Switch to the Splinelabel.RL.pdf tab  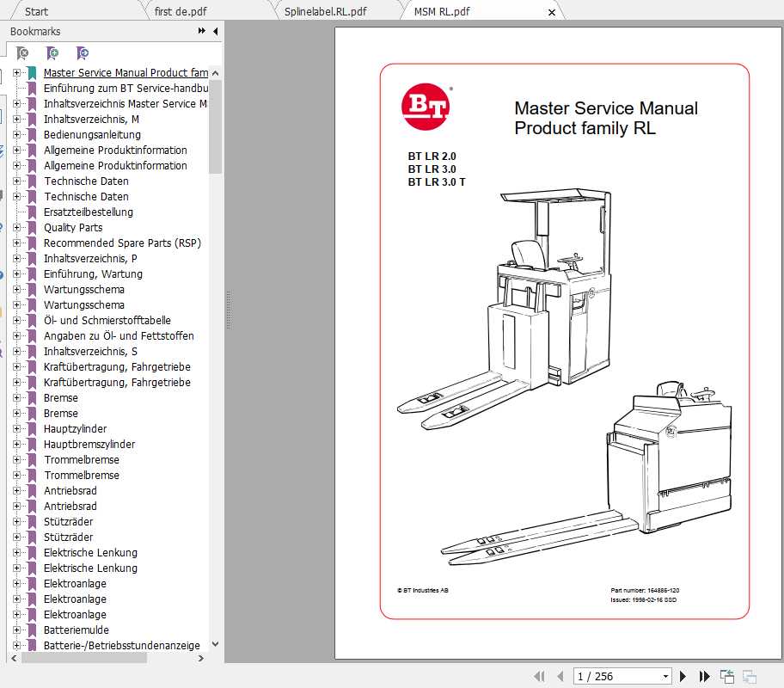coord(326,11)
